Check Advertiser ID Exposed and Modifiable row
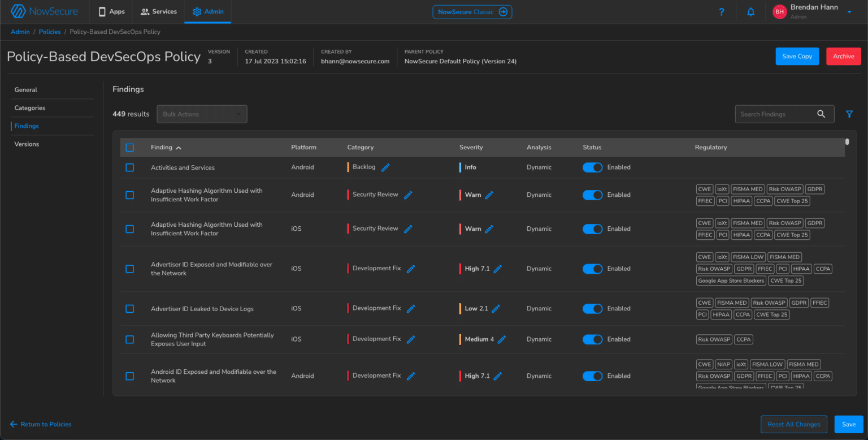868x440 pixels. [129, 269]
